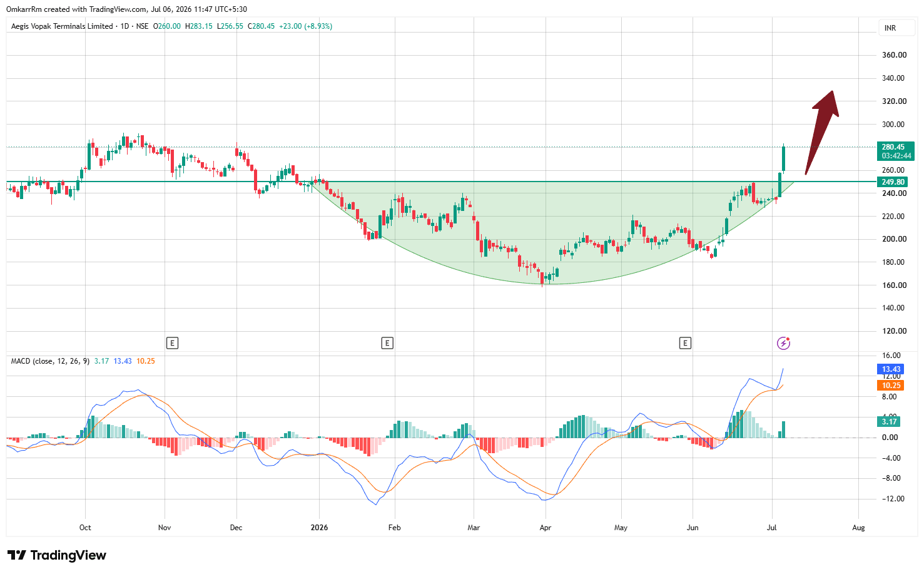Image resolution: width=924 pixels, height=574 pixels.
Task: Click the purple lightning event icon near July
Action: (783, 343)
